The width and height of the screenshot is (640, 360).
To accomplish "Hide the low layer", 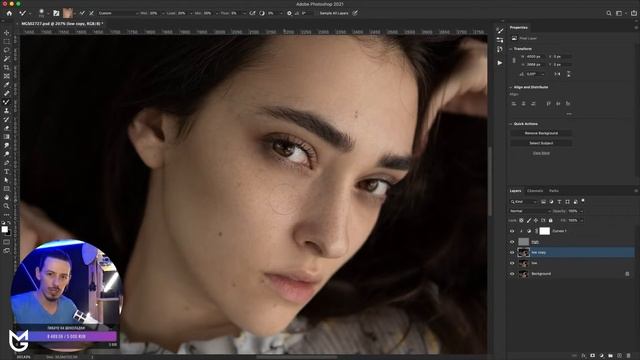I will [512, 263].
